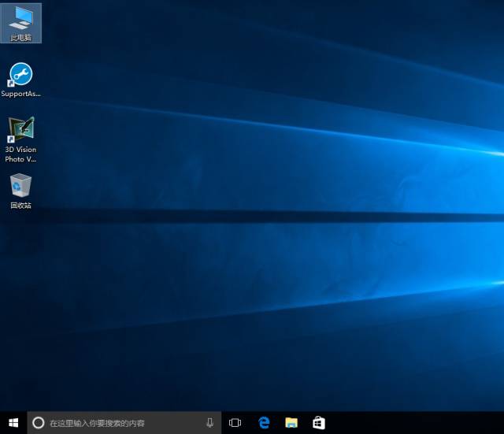Open Microsoft Store from the taskbar
The width and height of the screenshot is (504, 434).
[319, 423]
